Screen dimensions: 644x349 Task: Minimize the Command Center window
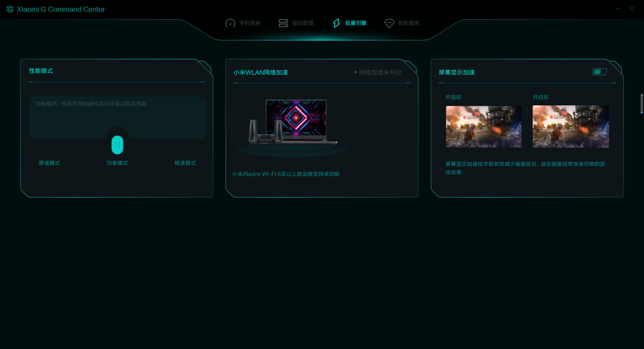(x=619, y=9)
